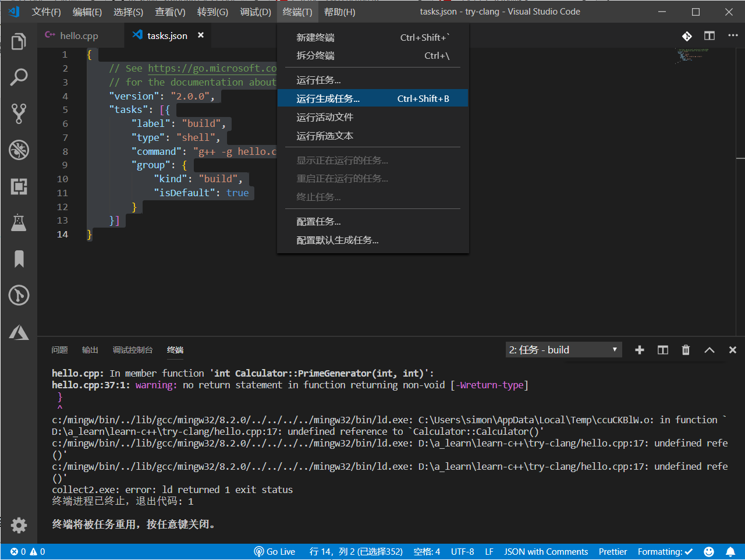
Task: Open the Extensions view icon
Action: click(x=19, y=186)
